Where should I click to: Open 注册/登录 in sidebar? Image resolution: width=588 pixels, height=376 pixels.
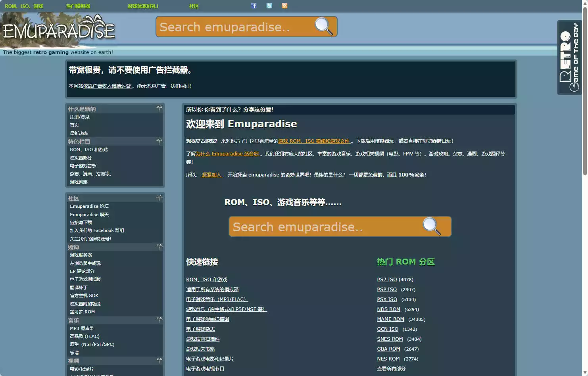click(80, 117)
